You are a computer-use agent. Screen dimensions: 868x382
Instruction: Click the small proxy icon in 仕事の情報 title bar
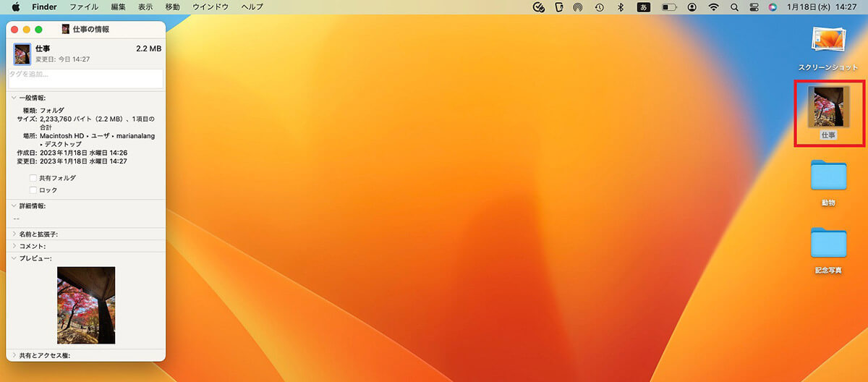66,29
